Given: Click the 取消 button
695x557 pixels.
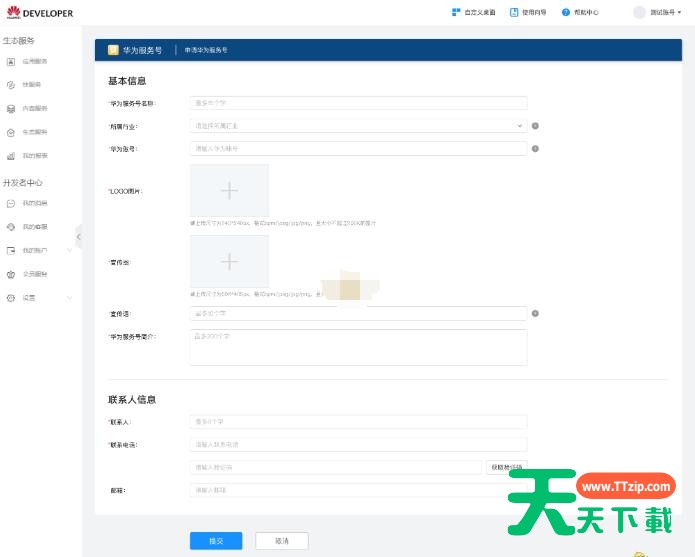Looking at the screenshot, I should (x=282, y=541).
